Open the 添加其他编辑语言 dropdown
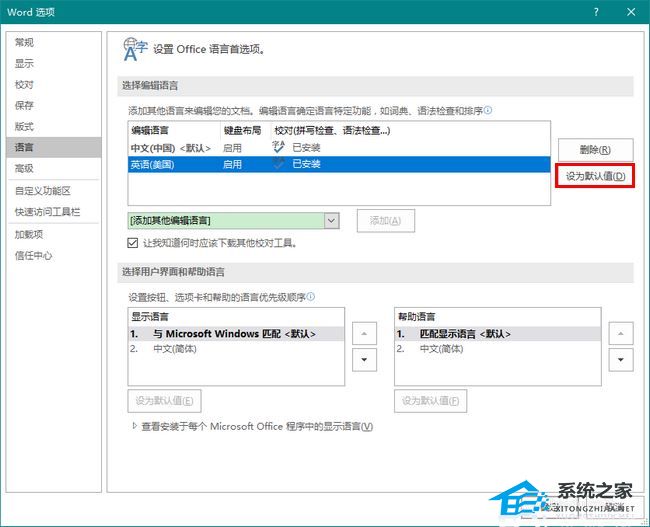This screenshot has width=650, height=527. (x=233, y=221)
